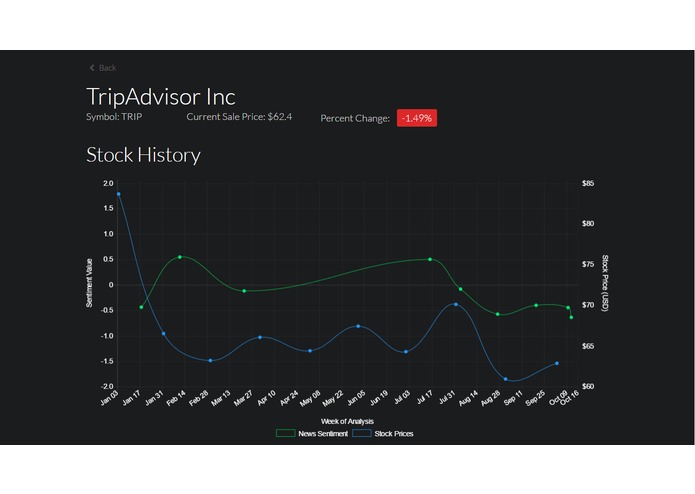Click the Jan 03 stock price point
This screenshot has width=695, height=494.
[x=118, y=194]
